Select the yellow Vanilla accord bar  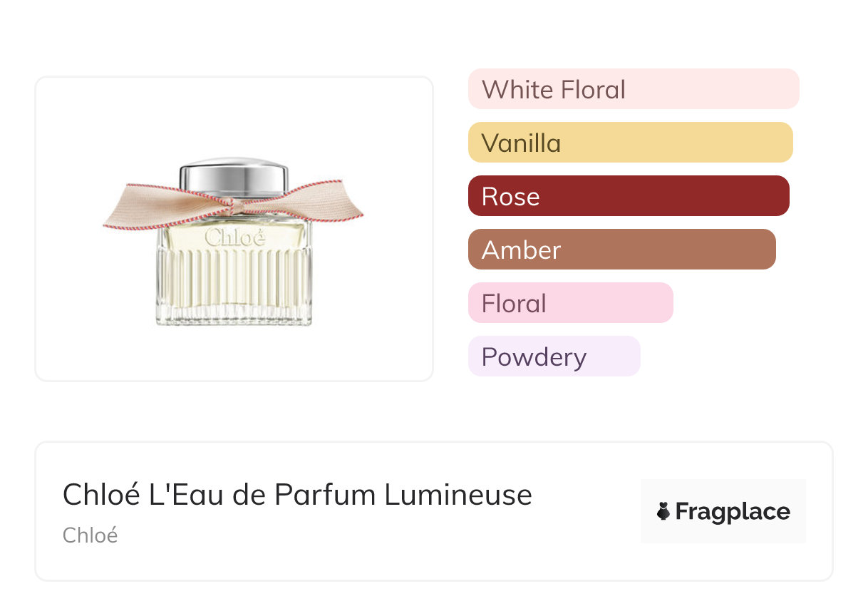click(x=630, y=143)
